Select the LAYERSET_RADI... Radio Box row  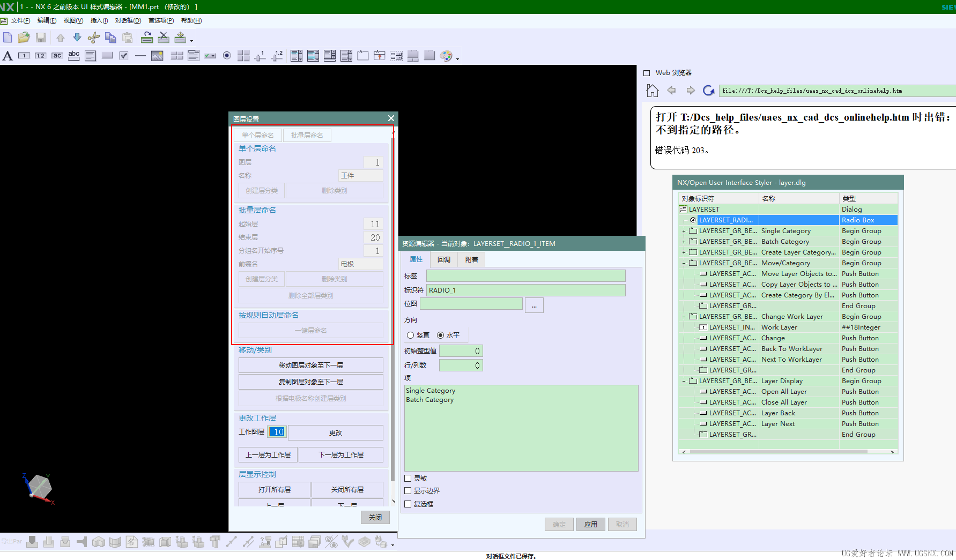[x=788, y=220]
